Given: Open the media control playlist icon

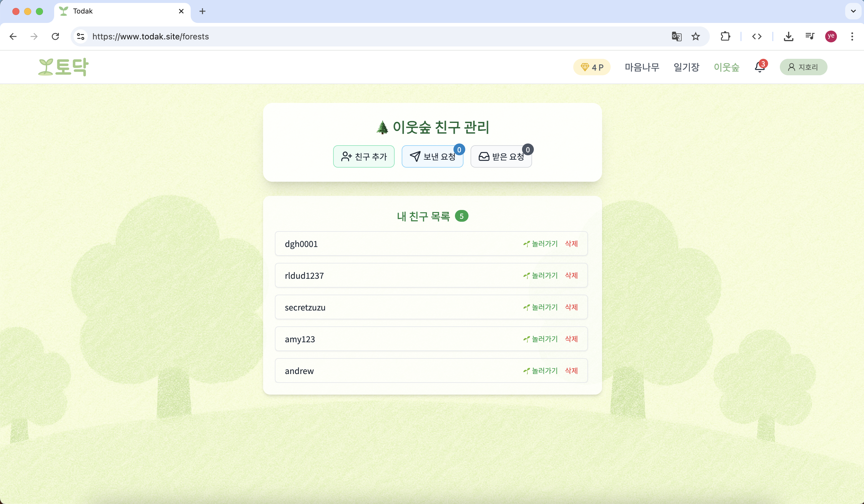Looking at the screenshot, I should point(810,36).
